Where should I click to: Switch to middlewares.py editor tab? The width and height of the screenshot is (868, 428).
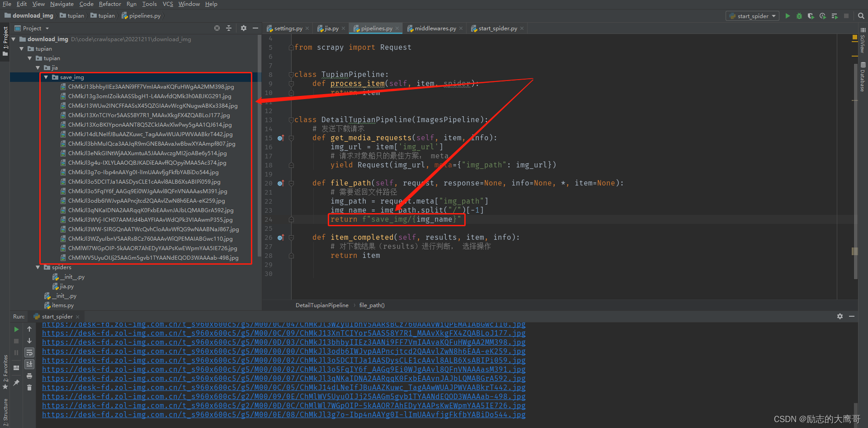coord(435,28)
